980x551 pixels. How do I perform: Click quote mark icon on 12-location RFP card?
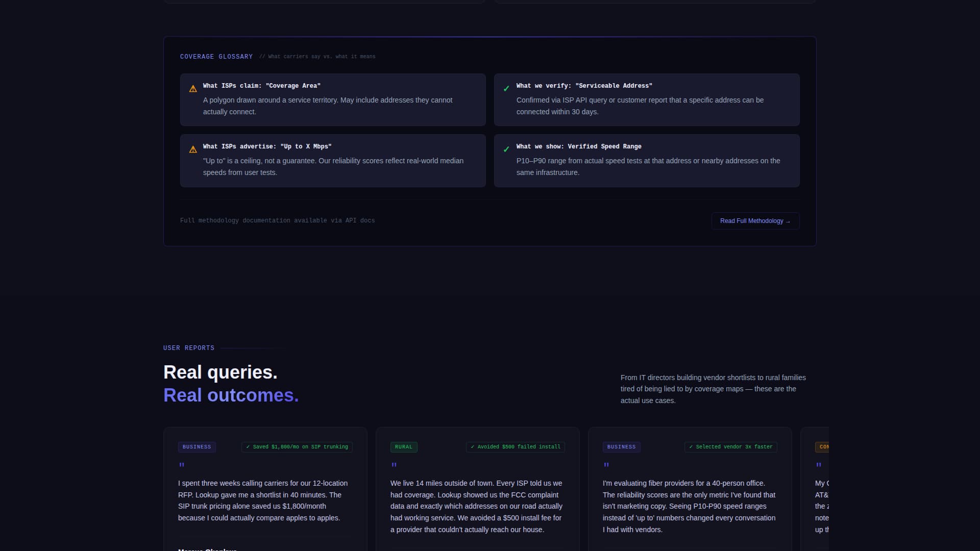tap(182, 465)
